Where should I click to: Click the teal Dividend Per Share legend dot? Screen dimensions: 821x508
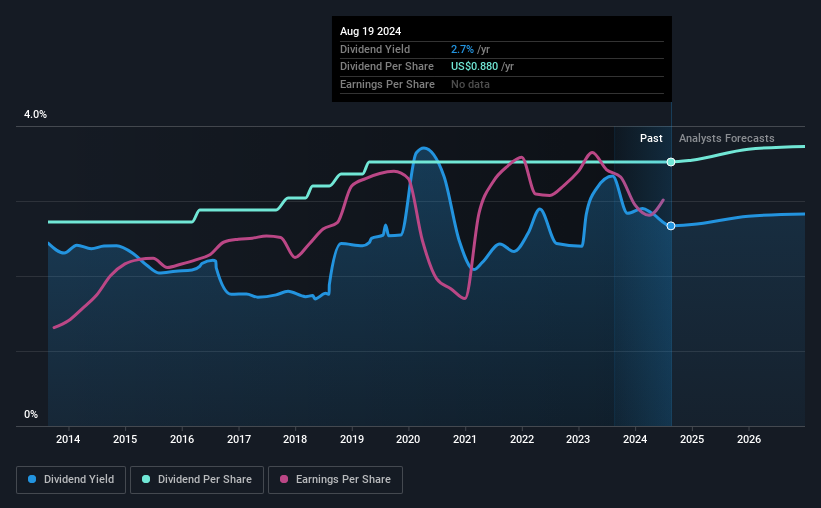pos(146,479)
